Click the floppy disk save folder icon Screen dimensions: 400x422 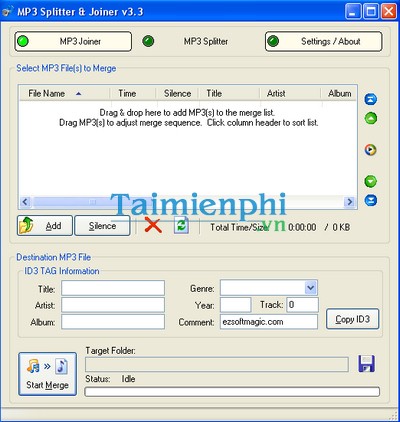[366, 364]
